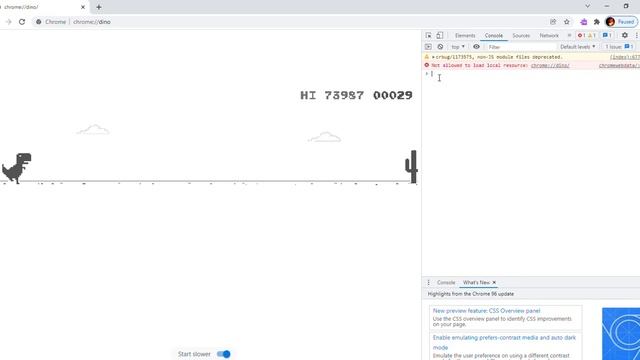Open the CSS Overview panel feature link
The height and width of the screenshot is (360, 640).
pos(487,311)
